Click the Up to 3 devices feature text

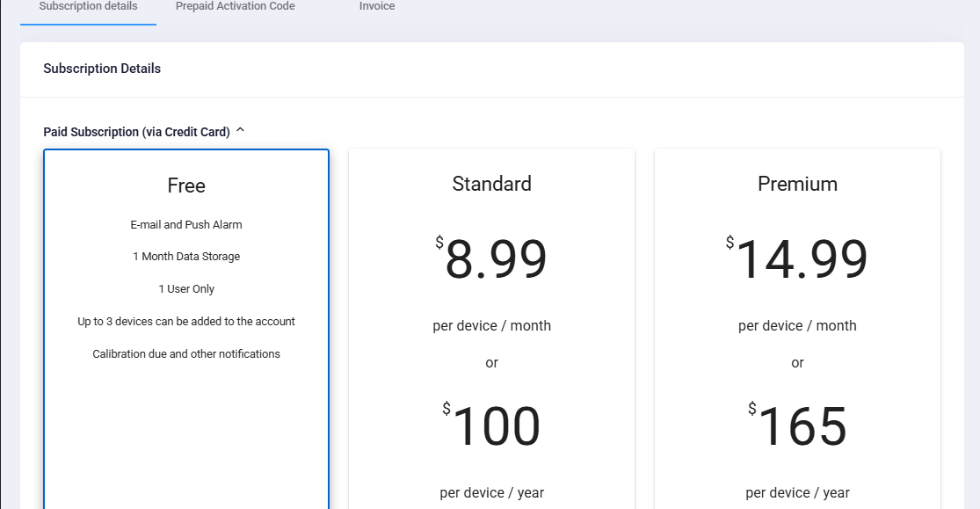[186, 322]
